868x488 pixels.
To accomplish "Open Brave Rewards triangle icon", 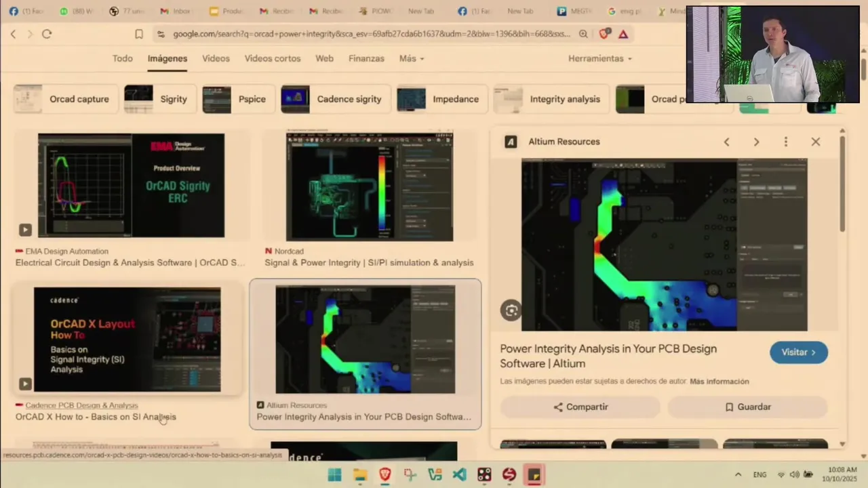I will (623, 34).
